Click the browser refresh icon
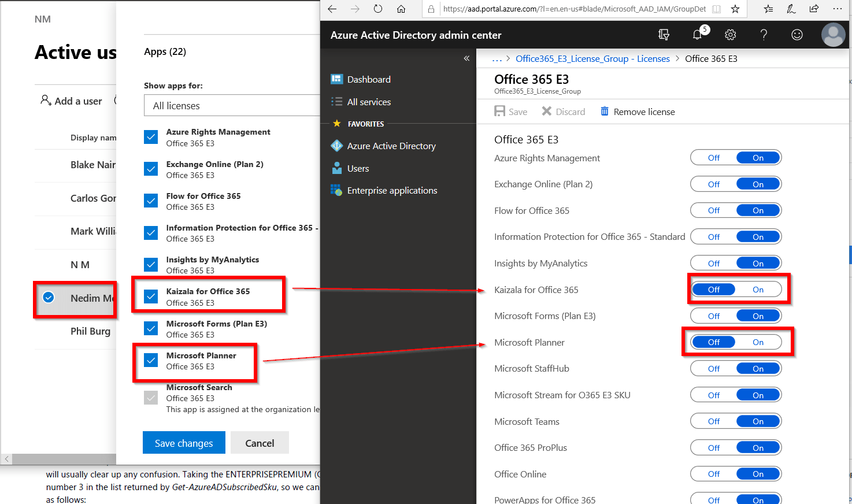This screenshot has height=504, width=852. coord(378,9)
